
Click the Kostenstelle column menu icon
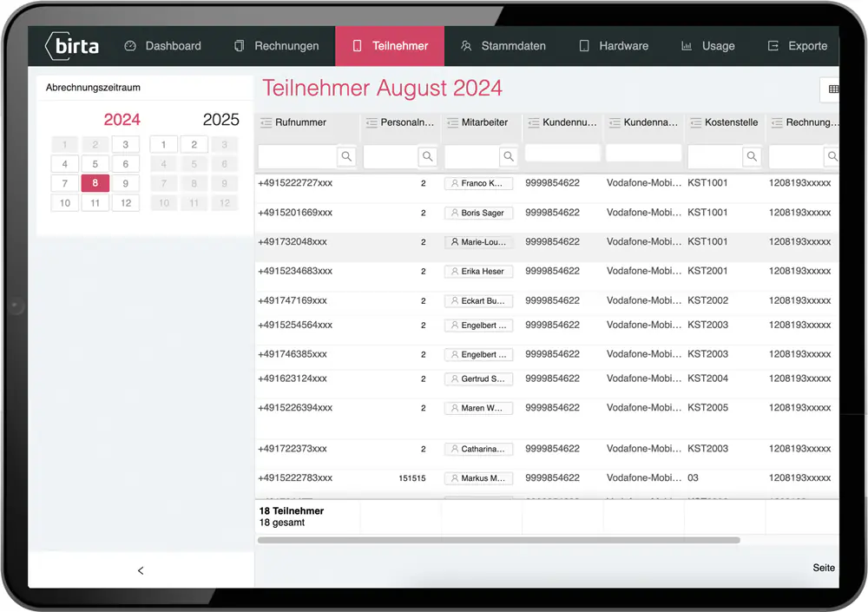coord(696,122)
